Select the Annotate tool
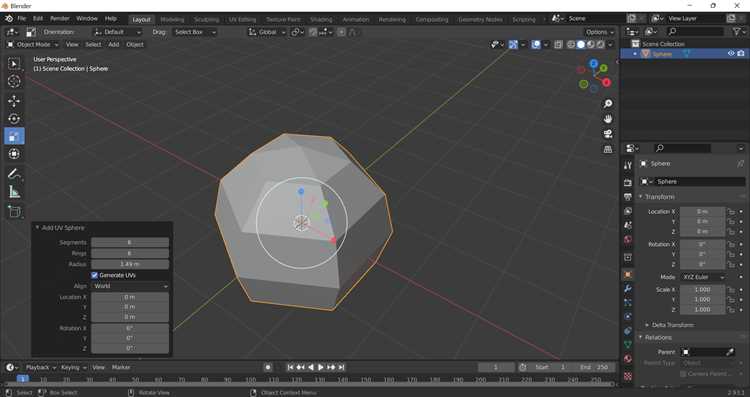This screenshot has width=750, height=397. pos(14,174)
